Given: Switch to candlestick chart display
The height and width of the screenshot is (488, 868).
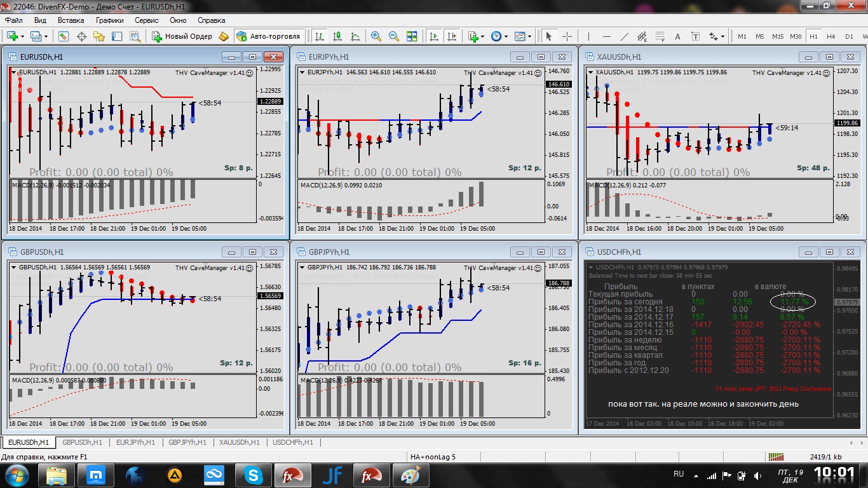Looking at the screenshot, I should pyautogui.click(x=337, y=36).
